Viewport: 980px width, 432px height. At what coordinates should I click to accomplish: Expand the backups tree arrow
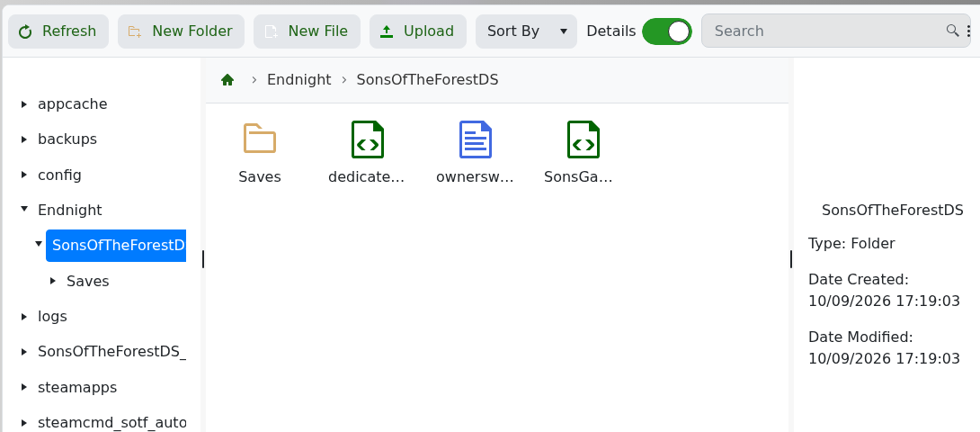click(x=24, y=139)
